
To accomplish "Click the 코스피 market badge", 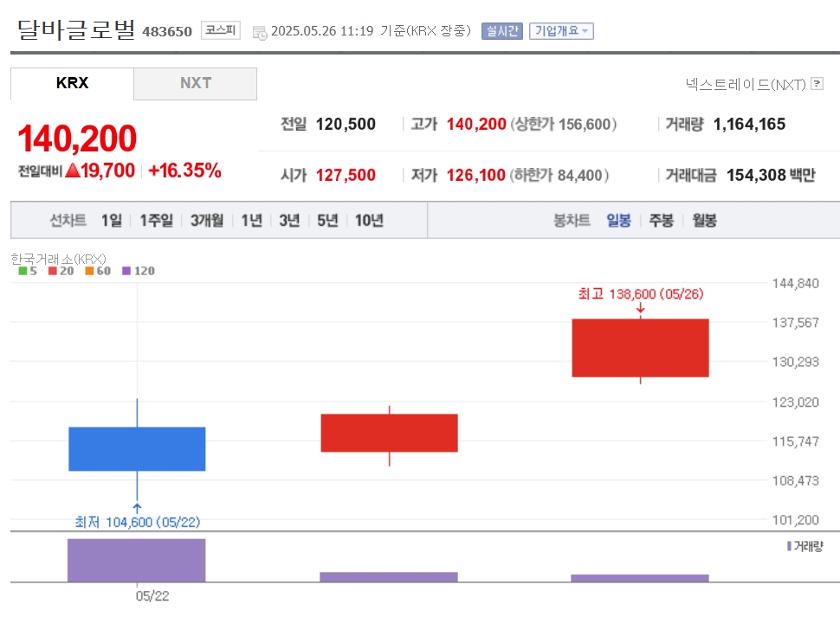I will (221, 30).
